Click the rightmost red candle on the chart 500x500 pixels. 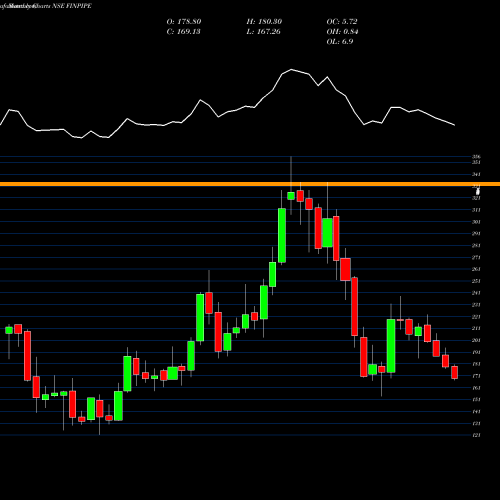point(455,372)
